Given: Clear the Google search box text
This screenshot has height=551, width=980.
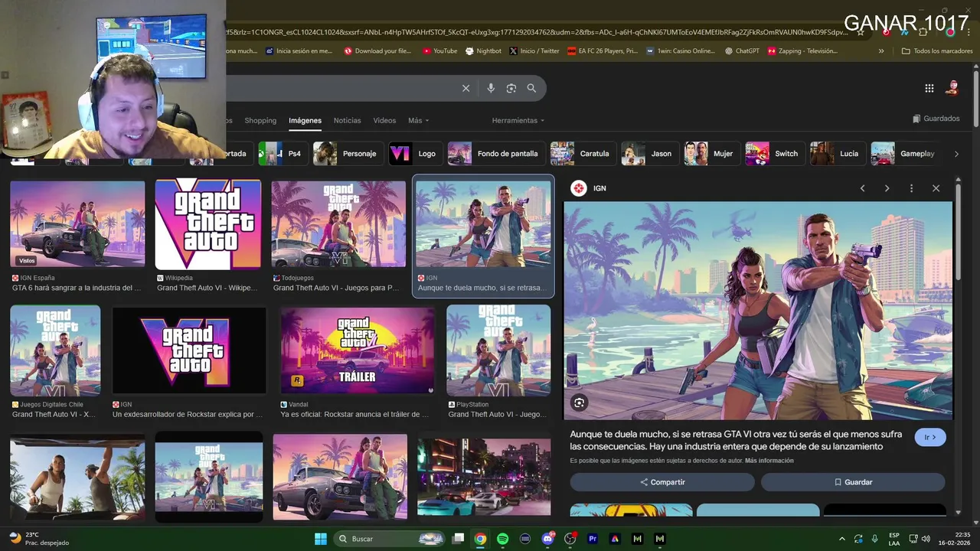Looking at the screenshot, I should coord(465,88).
